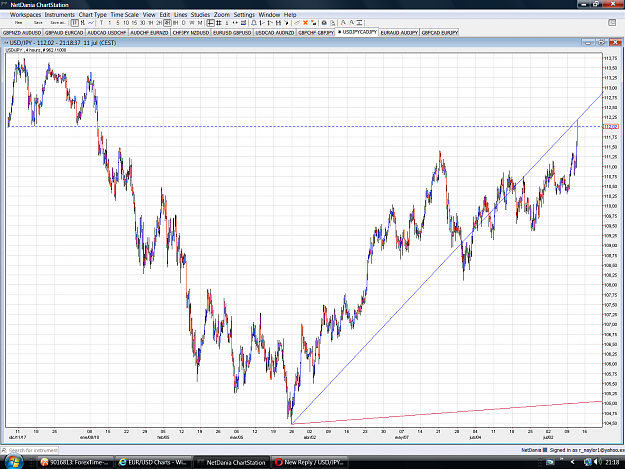Select the second line drawing tool icon
625x469 pixels.
pyautogui.click(x=270, y=23)
